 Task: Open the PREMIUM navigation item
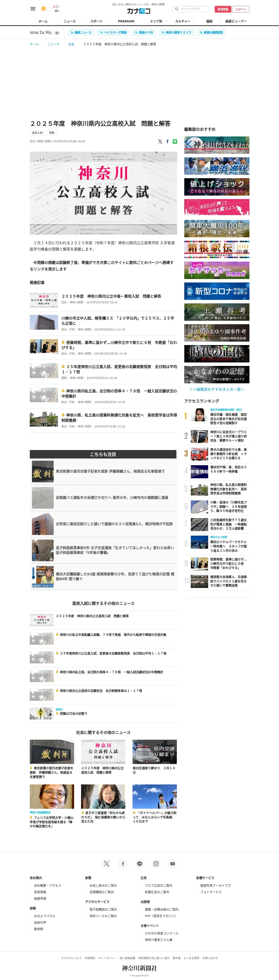click(x=126, y=21)
